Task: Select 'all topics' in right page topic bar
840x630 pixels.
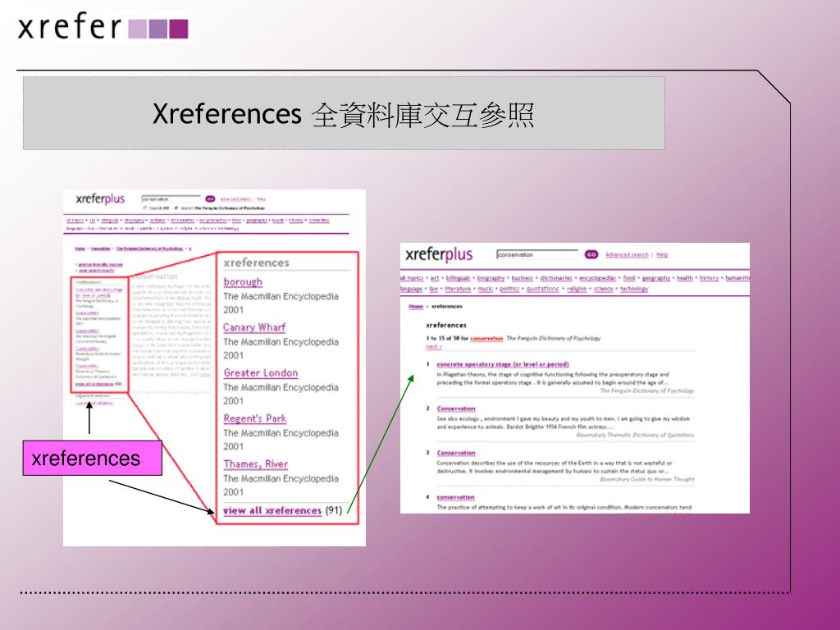Action: tap(412, 277)
